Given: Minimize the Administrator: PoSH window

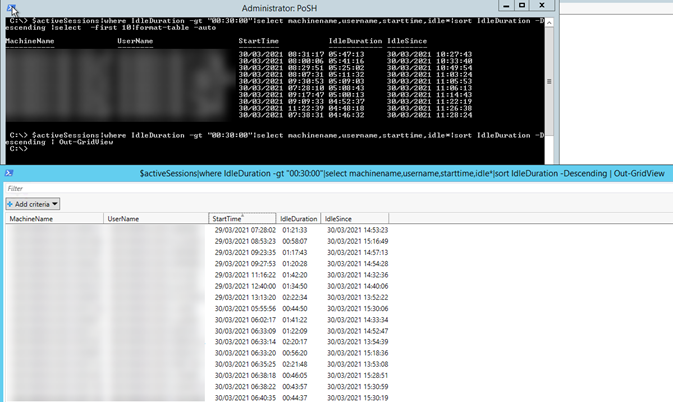Looking at the screenshot, I should [506, 6].
